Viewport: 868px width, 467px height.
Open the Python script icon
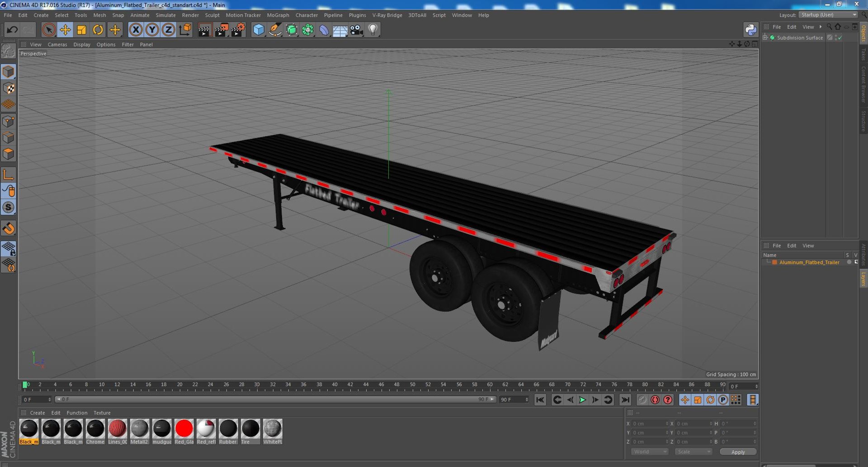[750, 30]
